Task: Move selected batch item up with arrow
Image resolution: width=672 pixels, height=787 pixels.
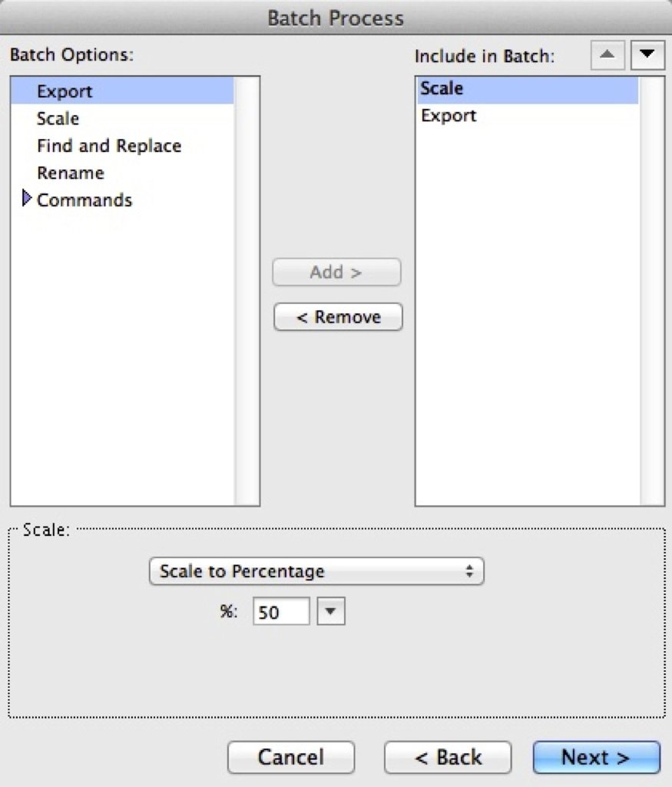Action: pos(607,55)
